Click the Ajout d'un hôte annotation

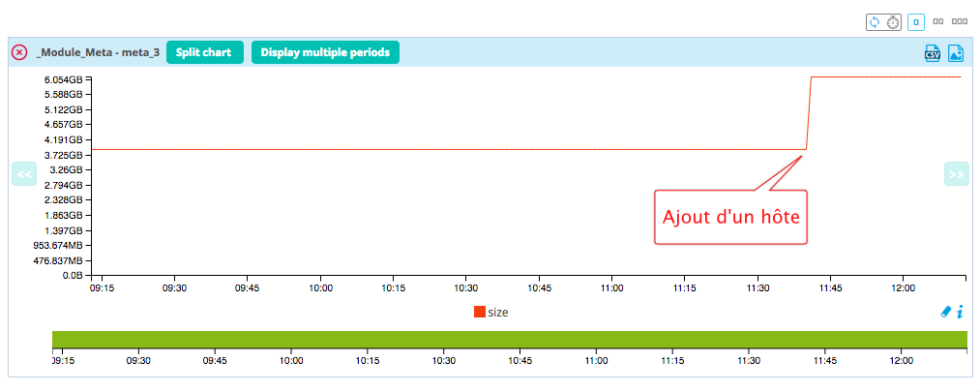(730, 218)
